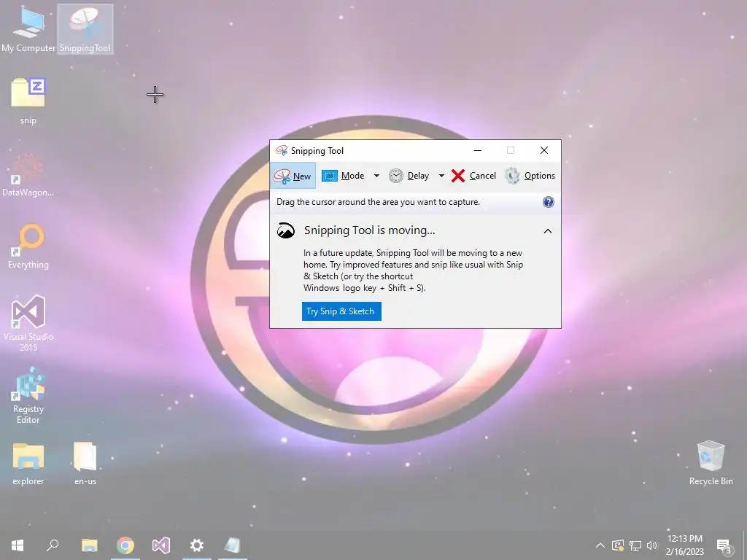This screenshot has height=560, width=747.
Task: Click the Snipping Tool title bar icon
Action: tap(282, 150)
